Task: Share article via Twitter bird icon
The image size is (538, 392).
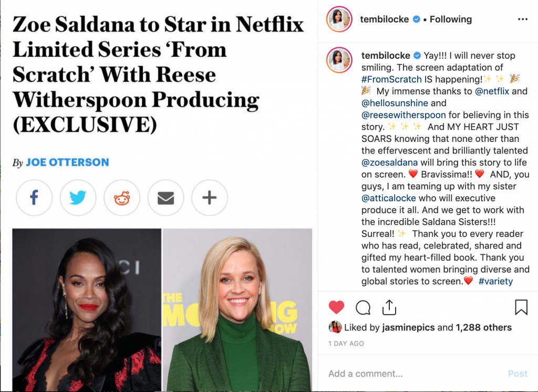Action: [x=78, y=198]
